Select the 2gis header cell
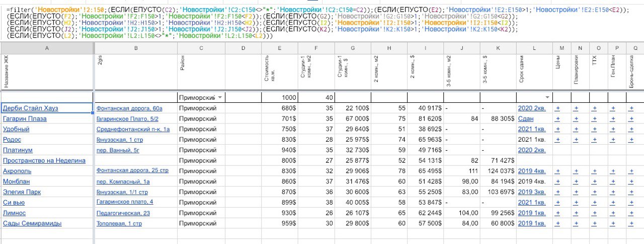Screen dimensions: 644x244 (136, 73)
